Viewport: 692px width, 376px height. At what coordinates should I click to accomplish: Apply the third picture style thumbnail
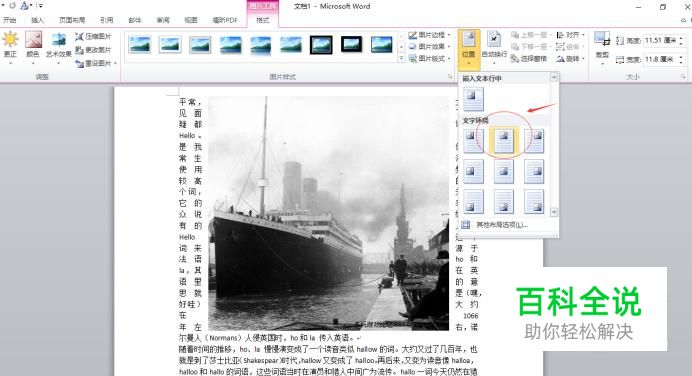coord(200,45)
